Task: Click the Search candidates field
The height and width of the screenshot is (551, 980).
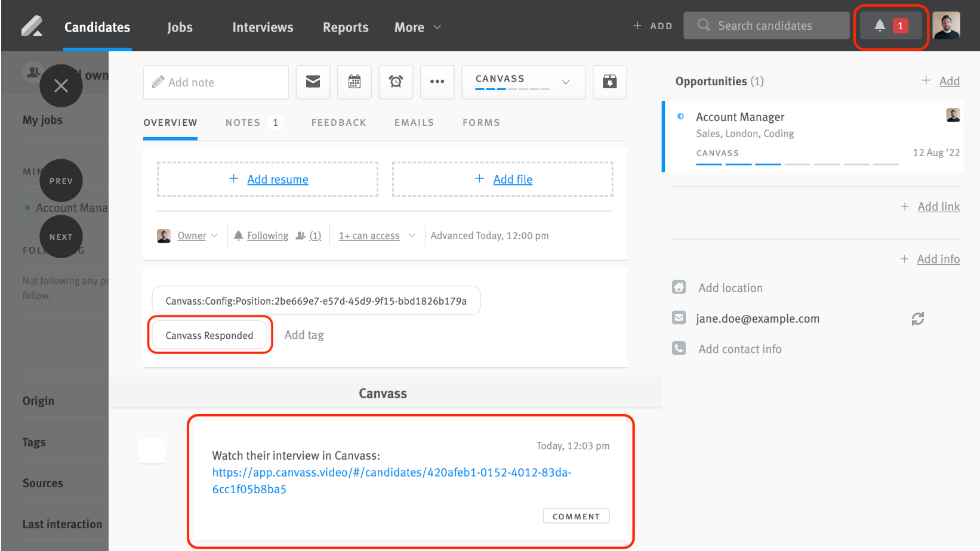Action: point(766,26)
